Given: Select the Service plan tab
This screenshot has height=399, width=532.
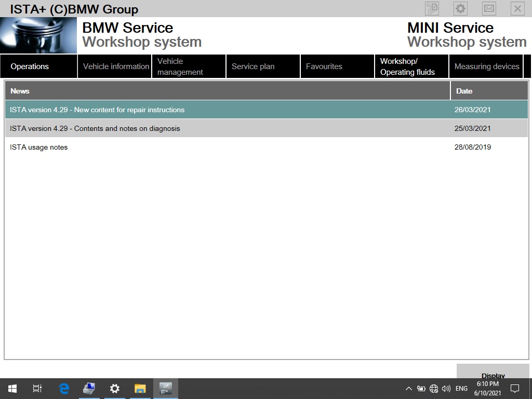Looking at the screenshot, I should tap(253, 66).
